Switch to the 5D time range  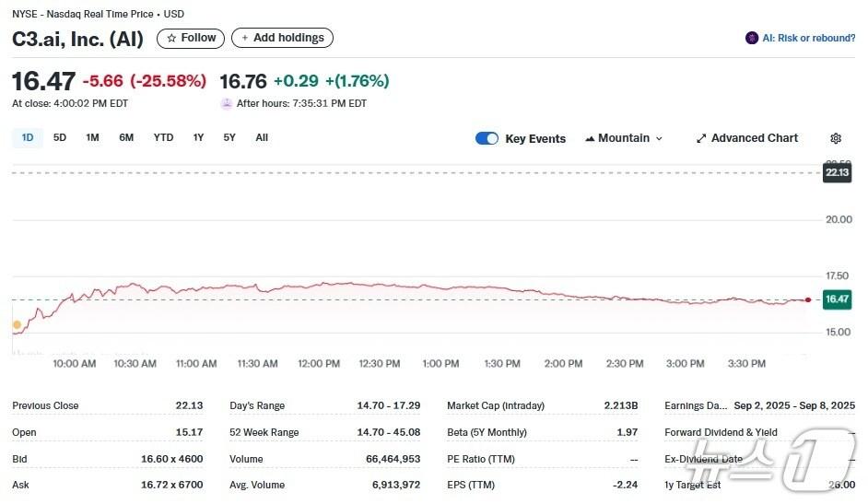60,137
